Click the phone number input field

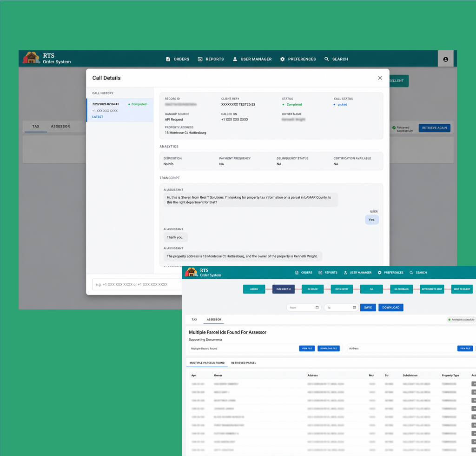click(x=137, y=284)
